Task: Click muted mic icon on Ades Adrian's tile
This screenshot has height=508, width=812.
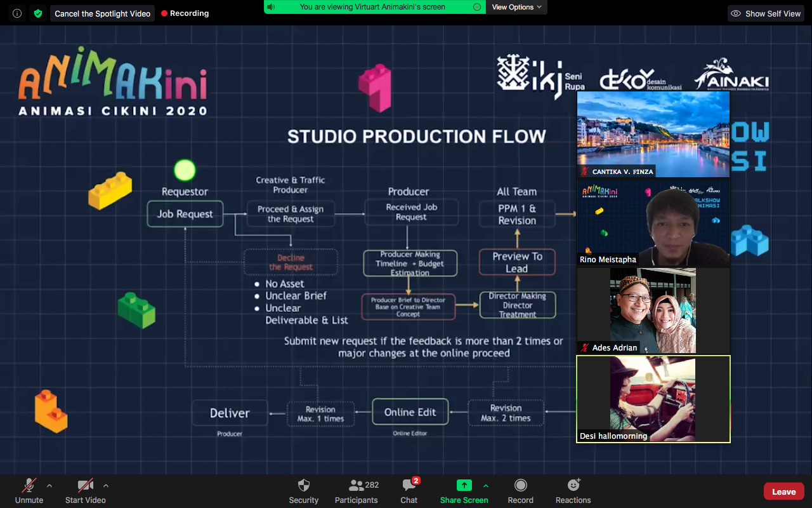Action: coord(584,347)
